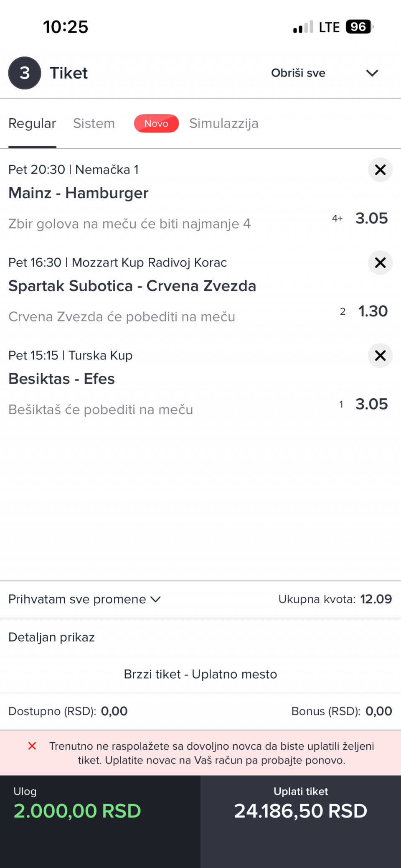Open Brzzi tiket - Uplatno mesto
Screen dimensions: 401x868
[x=200, y=675]
